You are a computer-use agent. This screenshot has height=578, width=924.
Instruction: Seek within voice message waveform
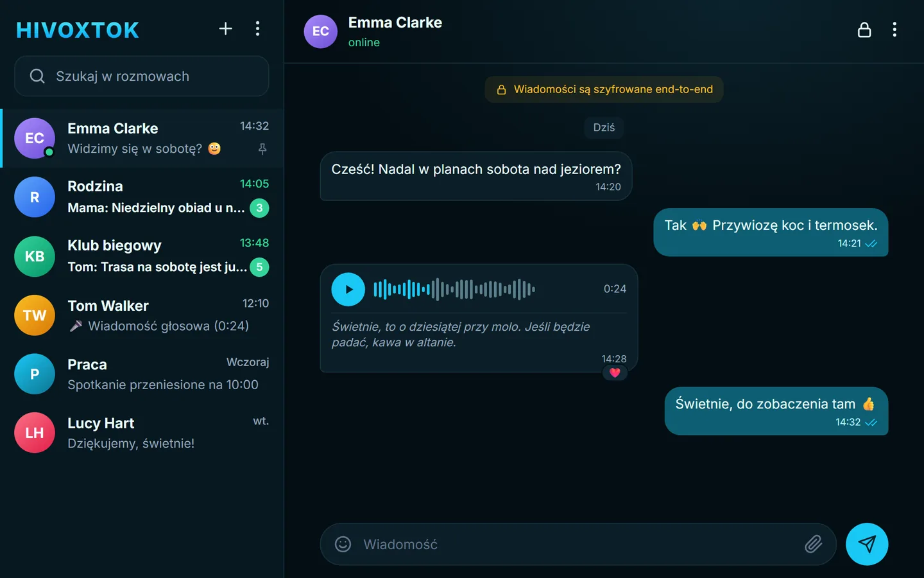tap(454, 289)
